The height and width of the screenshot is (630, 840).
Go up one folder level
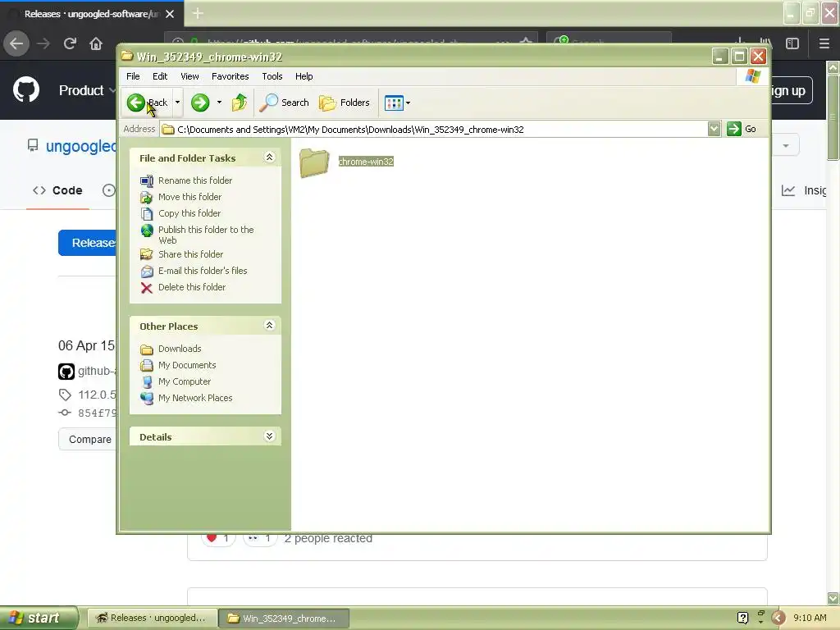240,103
